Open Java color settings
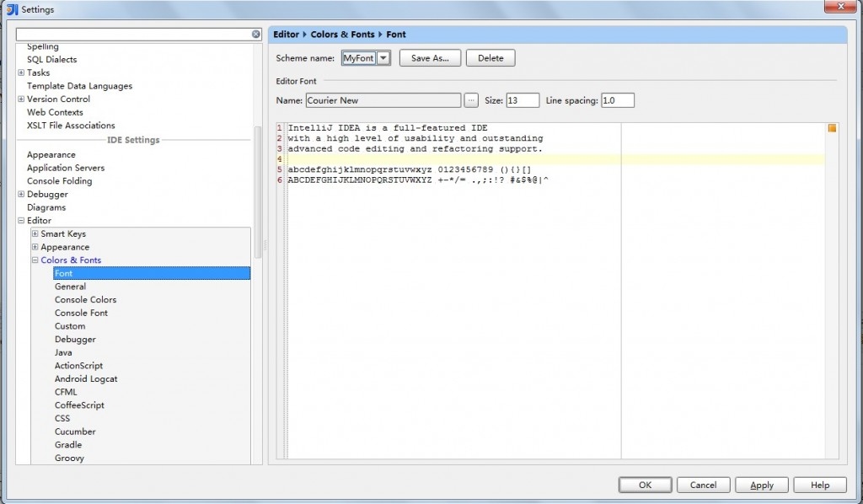This screenshot has height=504, width=863. [63, 352]
